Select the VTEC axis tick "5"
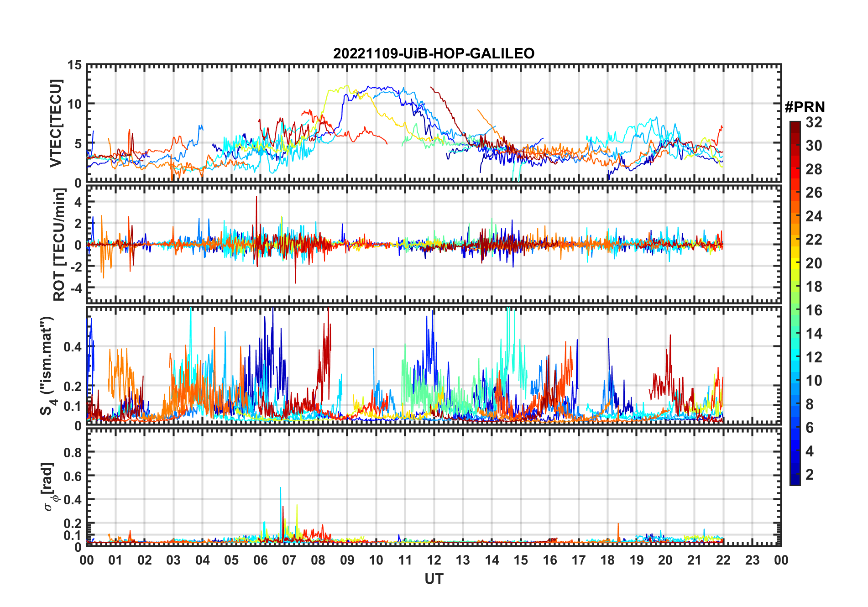Viewport: 868px width, 607px height. pyautogui.click(x=78, y=144)
